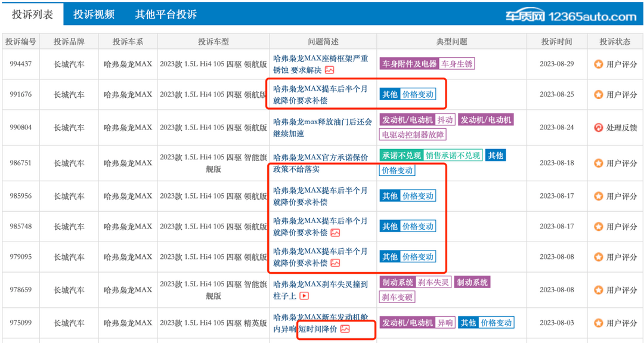Click the 投诉品牌 column header
Image resolution: width=644 pixels, height=343 pixels.
click(x=69, y=42)
